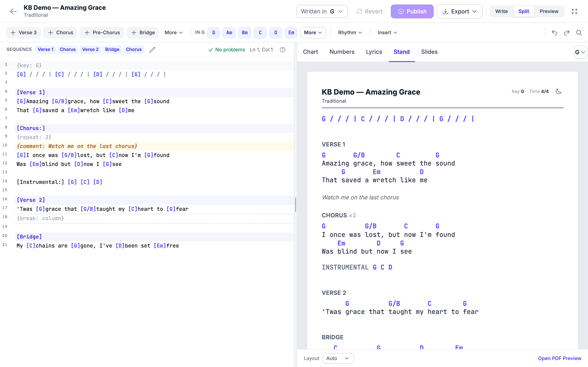Toggle dark mode with the moon icon
Image resolution: width=588 pixels, height=367 pixels.
[x=559, y=91]
